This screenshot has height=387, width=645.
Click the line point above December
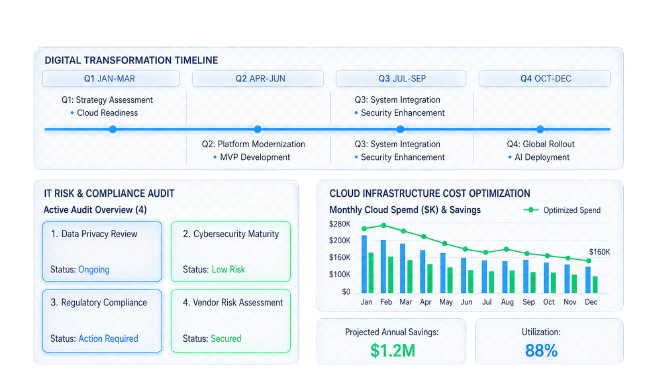tap(589, 261)
